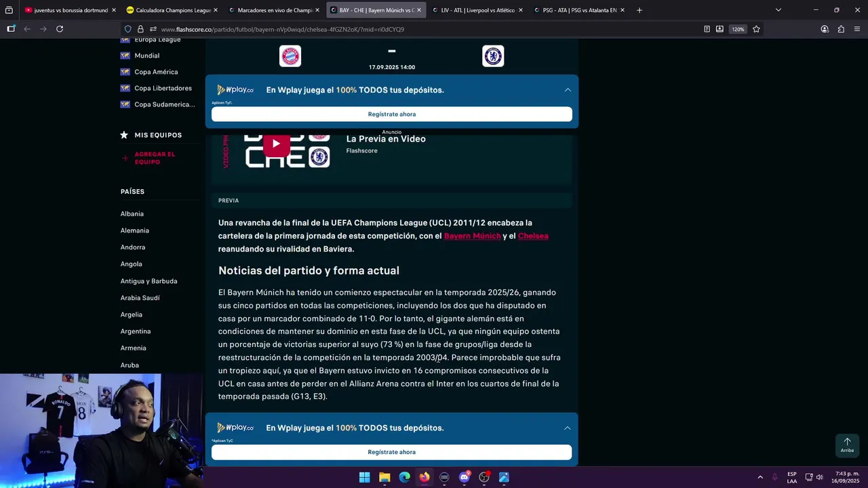Screen dimensions: 868x488
Task: Open the Firefox account icon
Action: [825, 29]
